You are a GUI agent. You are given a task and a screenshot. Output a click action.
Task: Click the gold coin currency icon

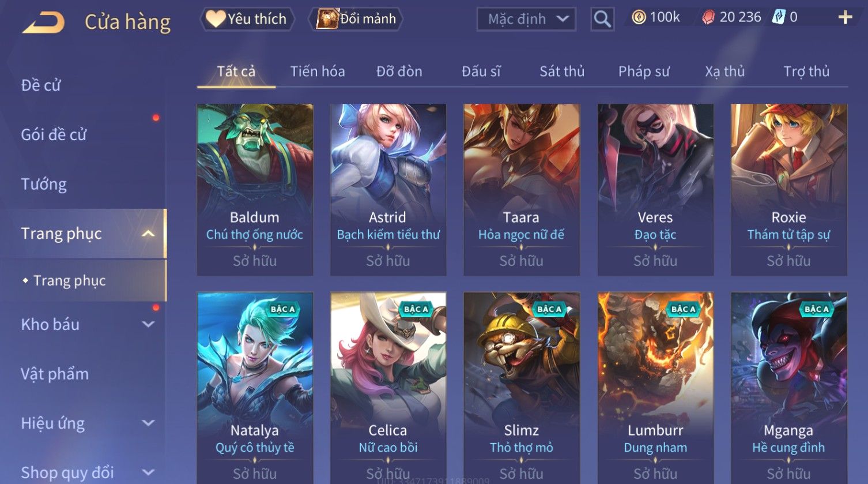click(639, 18)
